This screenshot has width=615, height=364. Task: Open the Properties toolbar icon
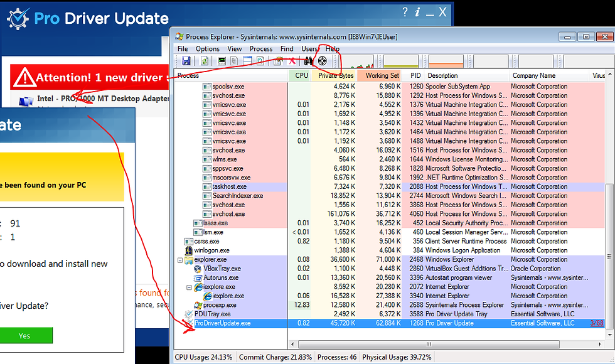pos(279,61)
